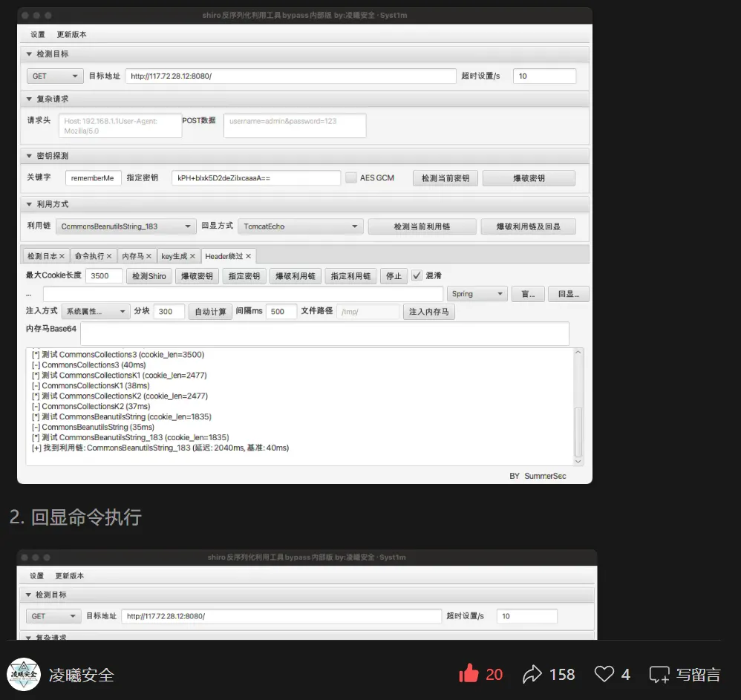Click 爆破密钥 button in Header绕过 tab
The image size is (741, 700).
click(x=197, y=276)
